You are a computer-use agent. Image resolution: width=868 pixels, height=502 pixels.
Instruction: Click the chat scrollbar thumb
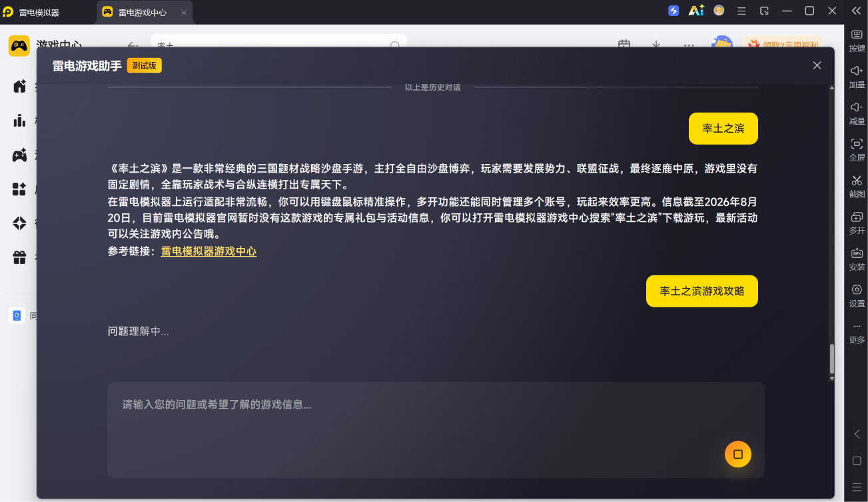831,359
